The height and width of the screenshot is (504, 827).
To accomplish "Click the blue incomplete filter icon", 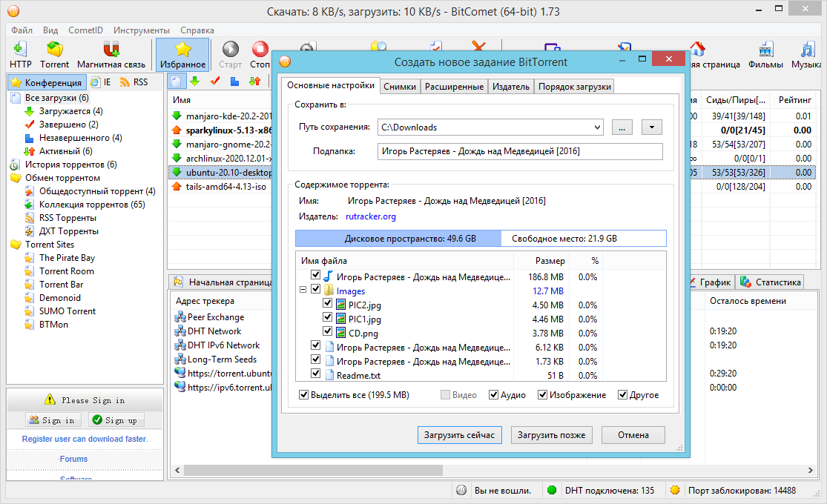I will [234, 82].
